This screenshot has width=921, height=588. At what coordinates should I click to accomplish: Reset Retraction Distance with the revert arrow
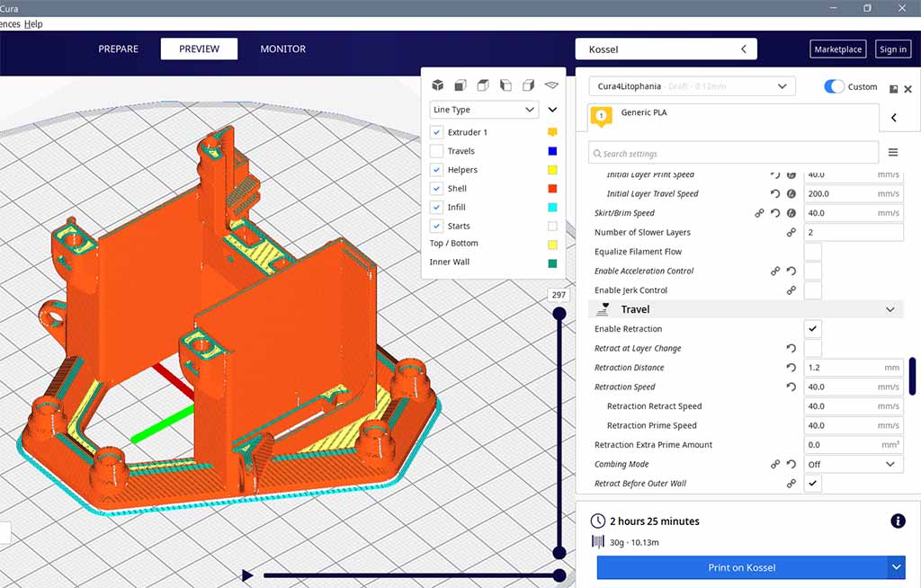click(791, 368)
